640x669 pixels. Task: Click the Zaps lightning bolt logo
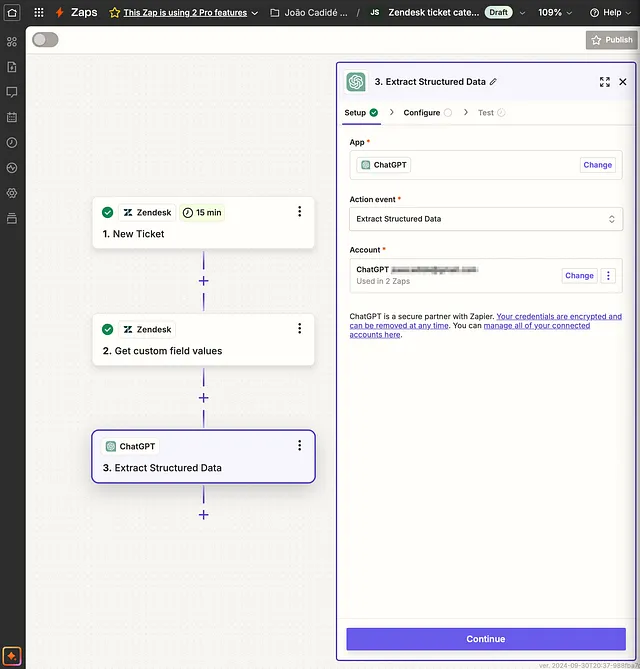point(60,12)
